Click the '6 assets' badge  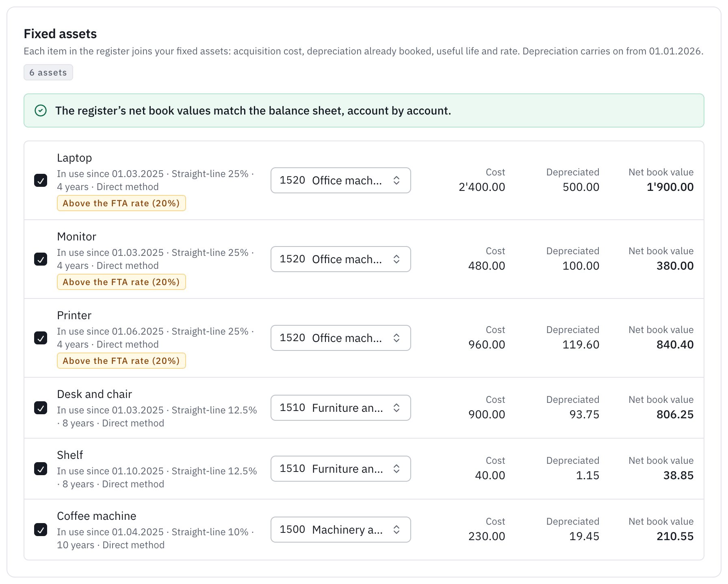coord(48,72)
